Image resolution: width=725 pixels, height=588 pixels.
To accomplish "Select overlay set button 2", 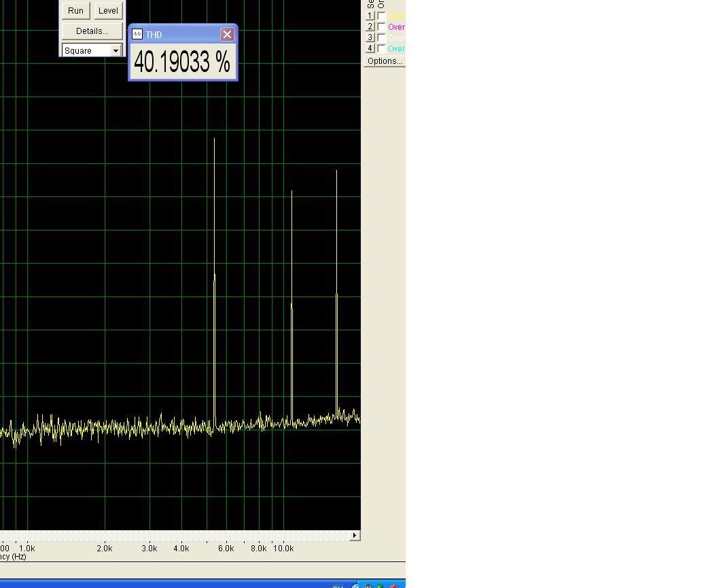I will coord(370,27).
